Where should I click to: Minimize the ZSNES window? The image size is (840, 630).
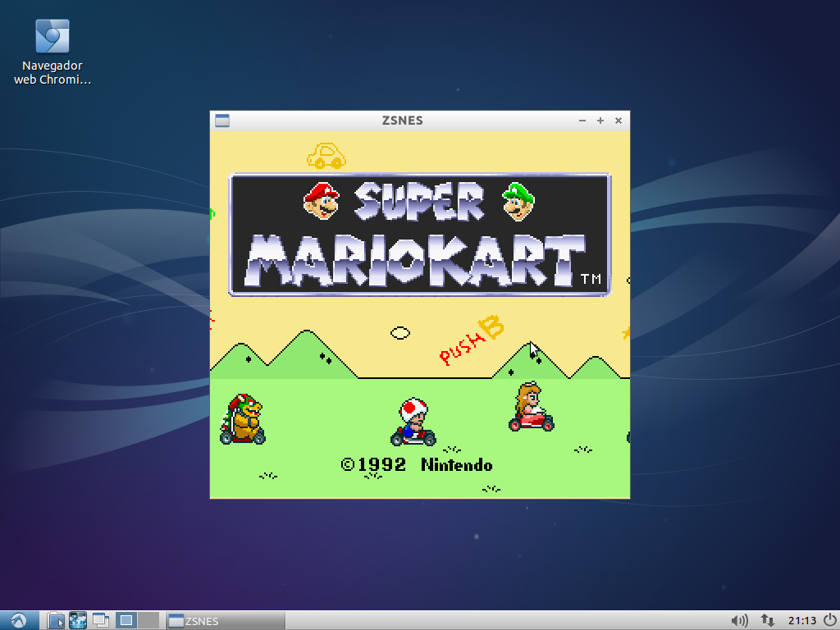(x=582, y=121)
